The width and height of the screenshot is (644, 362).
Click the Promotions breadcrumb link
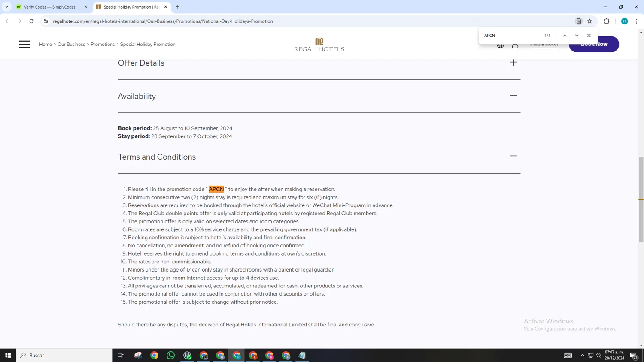click(103, 44)
